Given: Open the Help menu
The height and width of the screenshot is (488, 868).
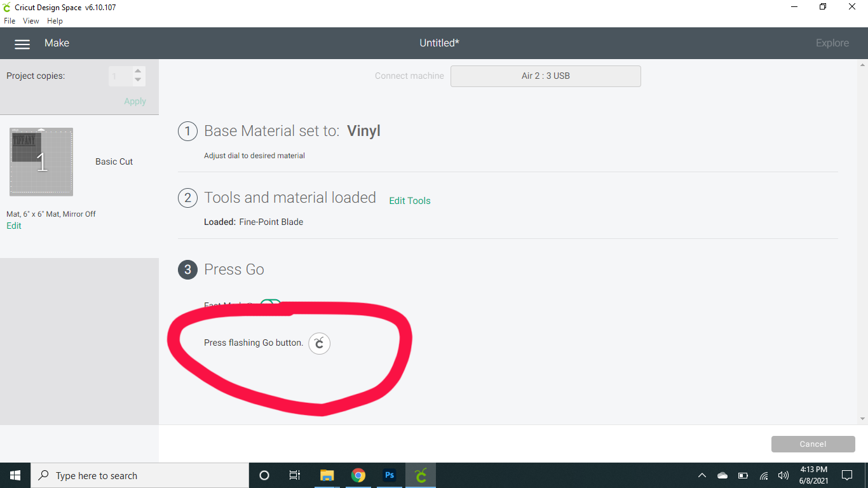Looking at the screenshot, I should 55,21.
